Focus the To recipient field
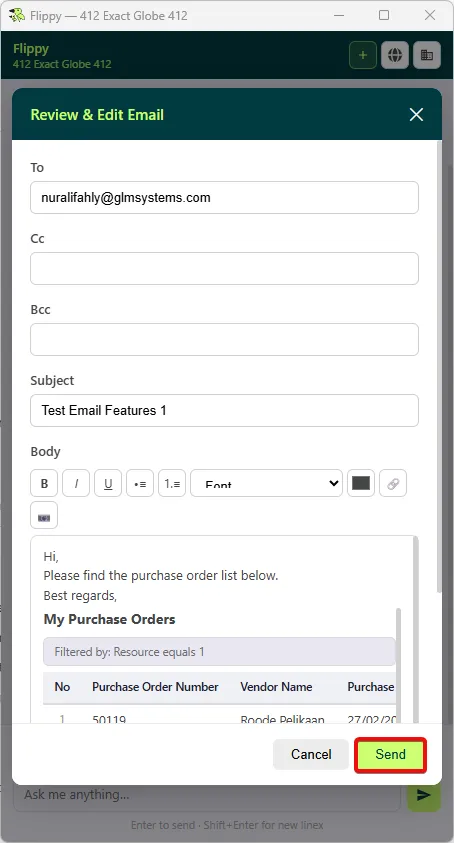Viewport: 454px width, 843px height. 224,197
